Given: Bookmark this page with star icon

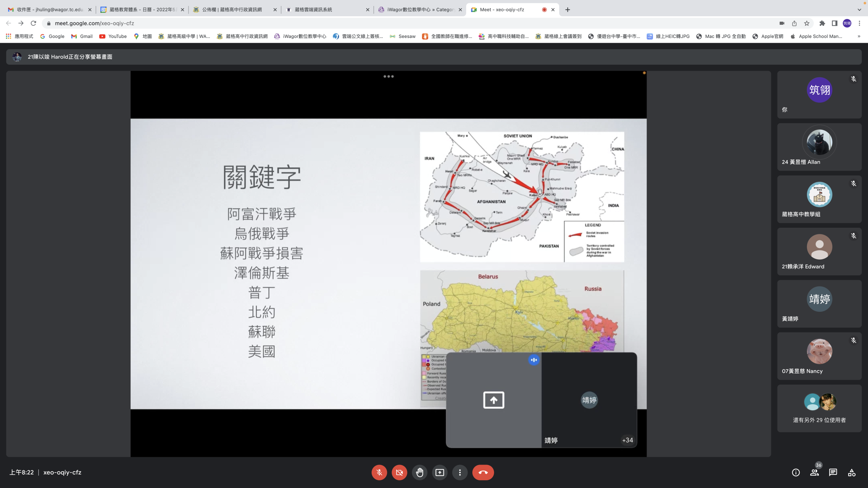Looking at the screenshot, I should tap(807, 23).
